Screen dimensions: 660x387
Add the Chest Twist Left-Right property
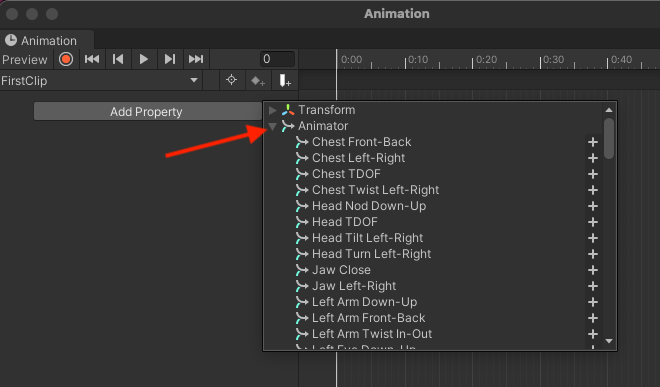coord(593,190)
